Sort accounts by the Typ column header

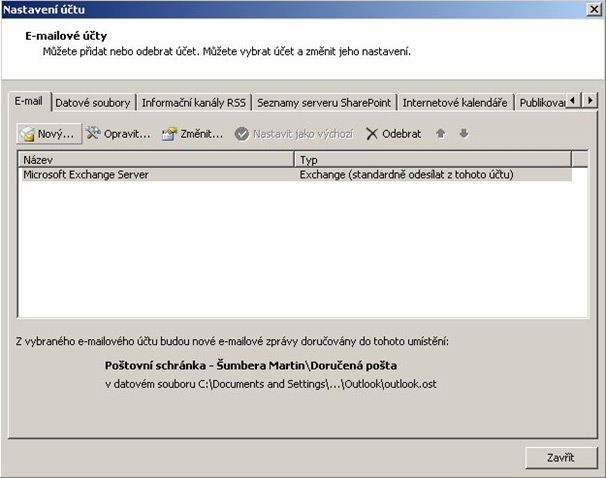432,159
